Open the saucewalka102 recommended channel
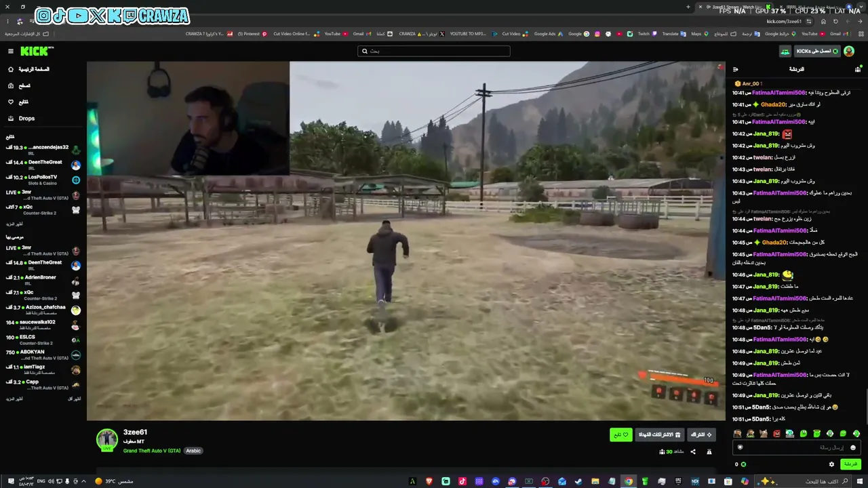Viewport: 868px width, 488px height. point(43,325)
